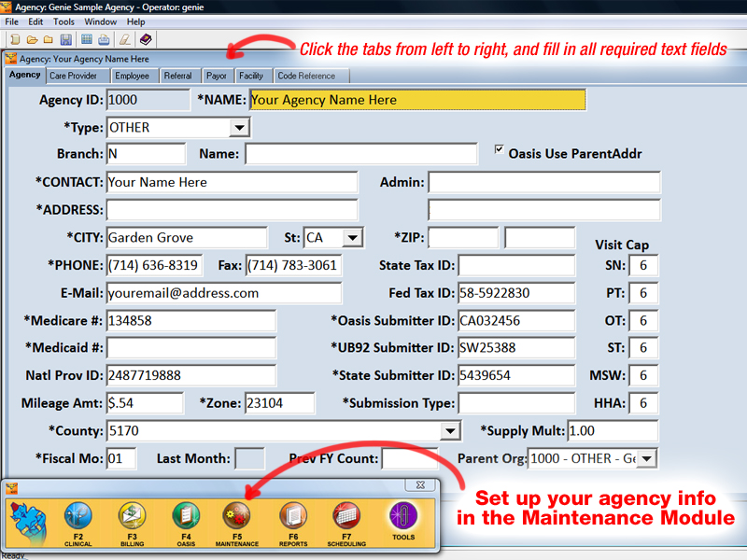Image resolution: width=747 pixels, height=560 pixels.
Task: Click the Agency window title icon
Action: (x=11, y=59)
